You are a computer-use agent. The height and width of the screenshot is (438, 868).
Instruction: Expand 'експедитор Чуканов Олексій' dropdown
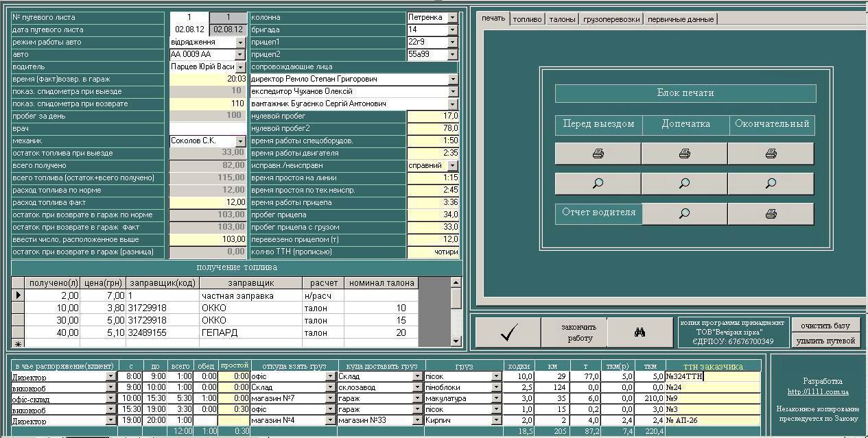click(x=452, y=92)
